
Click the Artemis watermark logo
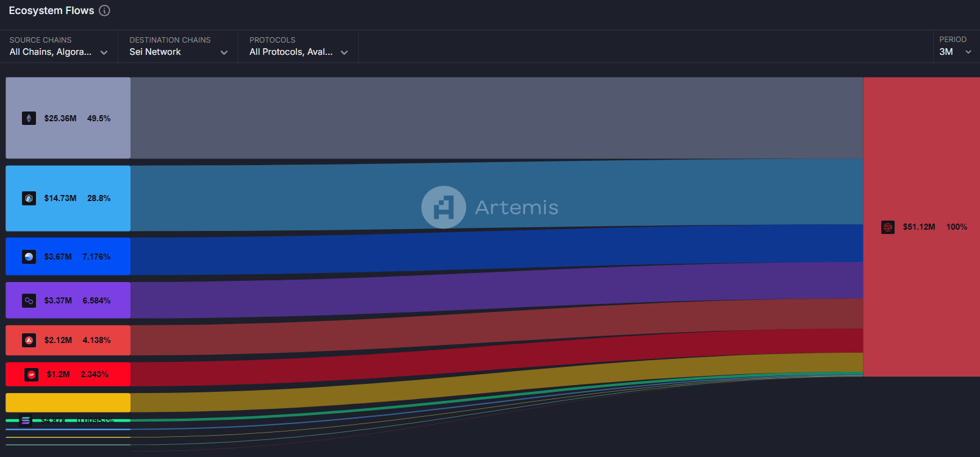443,207
